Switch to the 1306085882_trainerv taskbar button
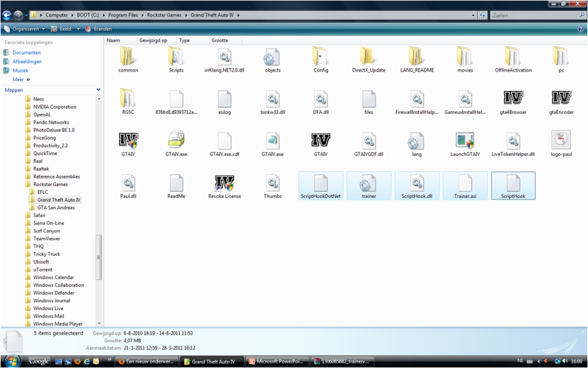Viewport: 588px width, 368px height. 343,362
